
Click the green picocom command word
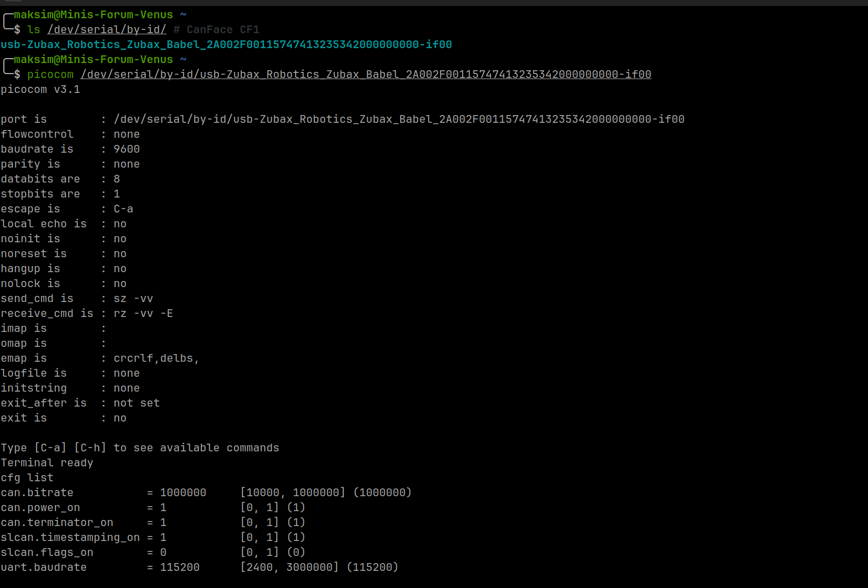click(x=50, y=74)
